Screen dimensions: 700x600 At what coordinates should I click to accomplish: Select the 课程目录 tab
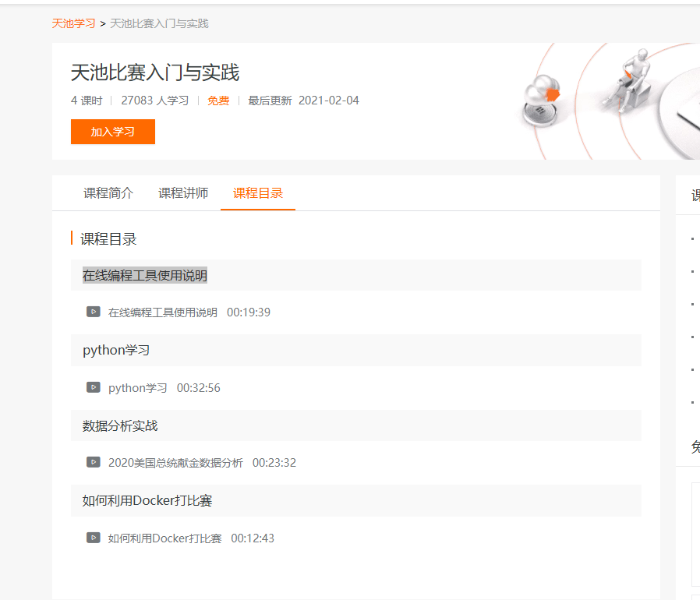[258, 193]
